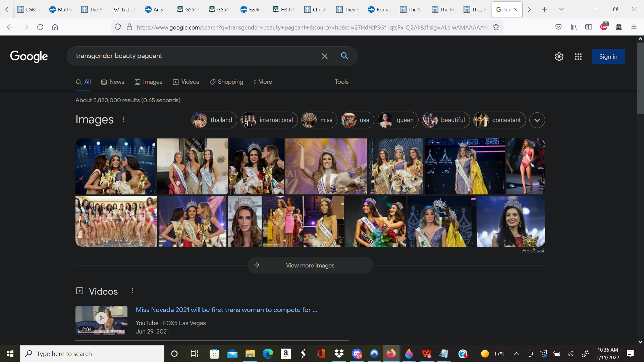Click the Feedback link under images

coord(533,251)
